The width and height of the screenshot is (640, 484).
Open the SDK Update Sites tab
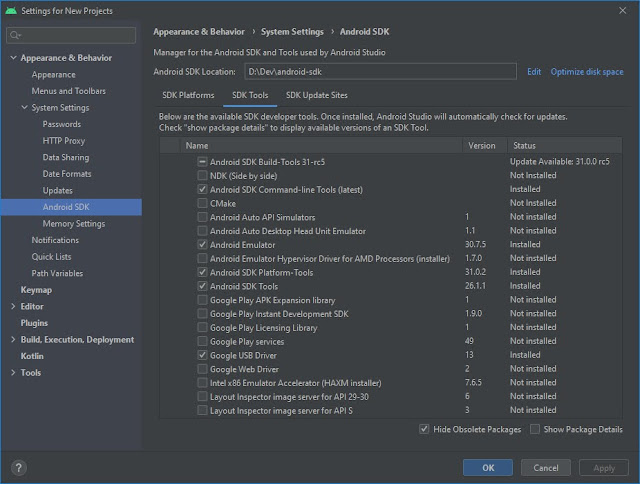click(316, 95)
